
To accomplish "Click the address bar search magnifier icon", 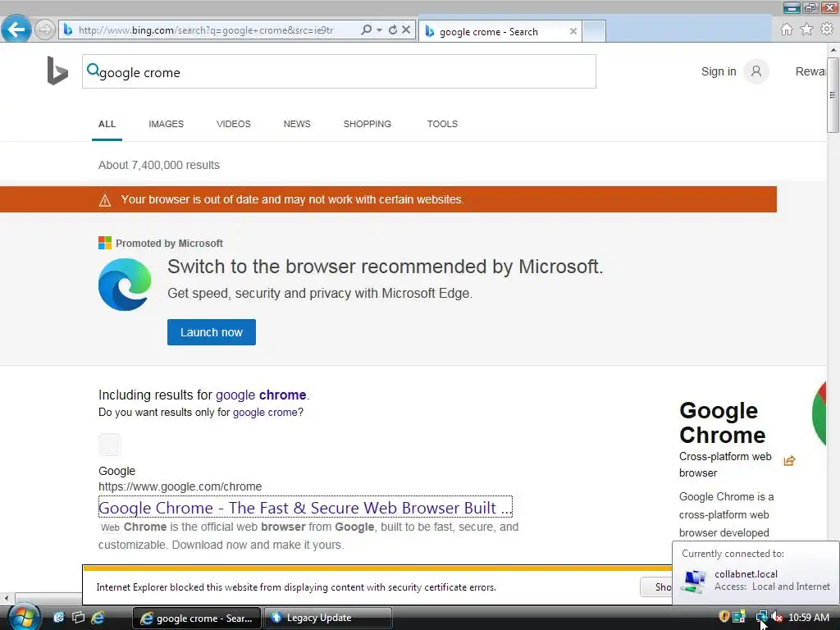I will (367, 30).
